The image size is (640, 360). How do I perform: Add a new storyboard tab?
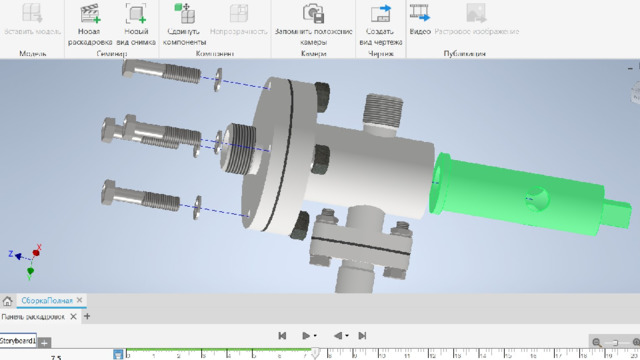pos(44,343)
